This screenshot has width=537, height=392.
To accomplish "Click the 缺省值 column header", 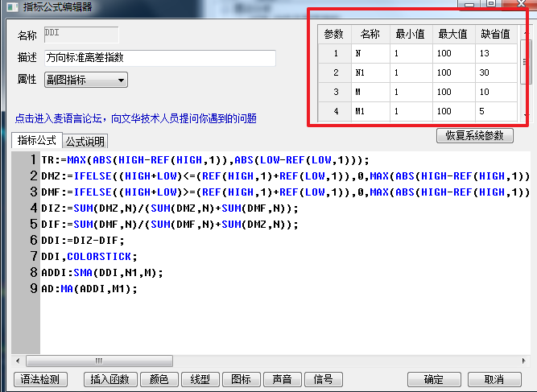I will (x=496, y=34).
